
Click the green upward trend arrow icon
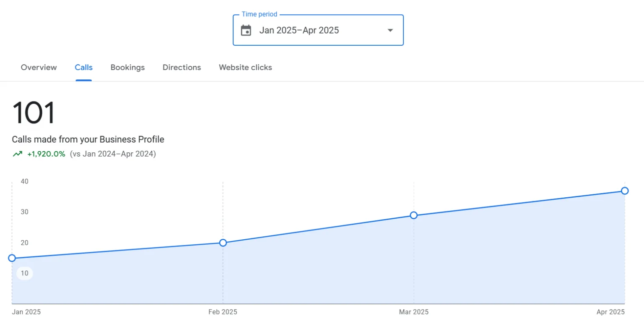tap(17, 154)
